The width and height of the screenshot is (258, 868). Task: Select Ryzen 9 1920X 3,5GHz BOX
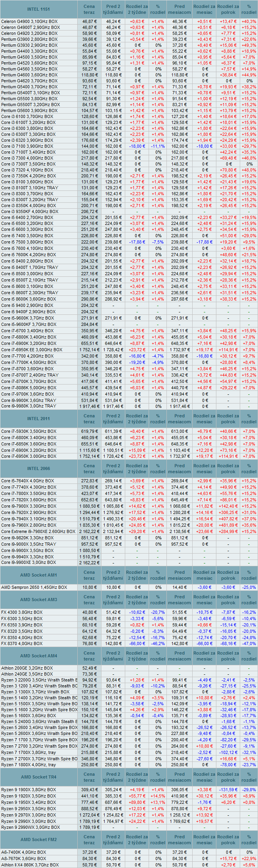(29, 796)
